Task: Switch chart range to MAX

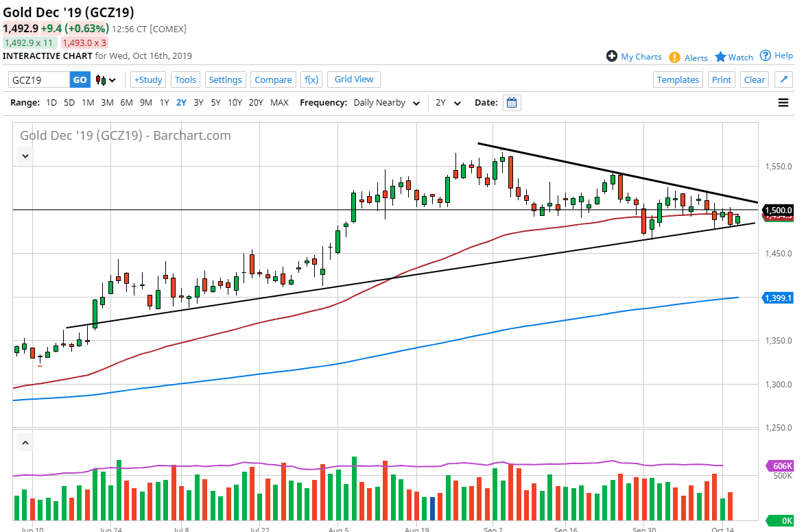Action: [278, 102]
